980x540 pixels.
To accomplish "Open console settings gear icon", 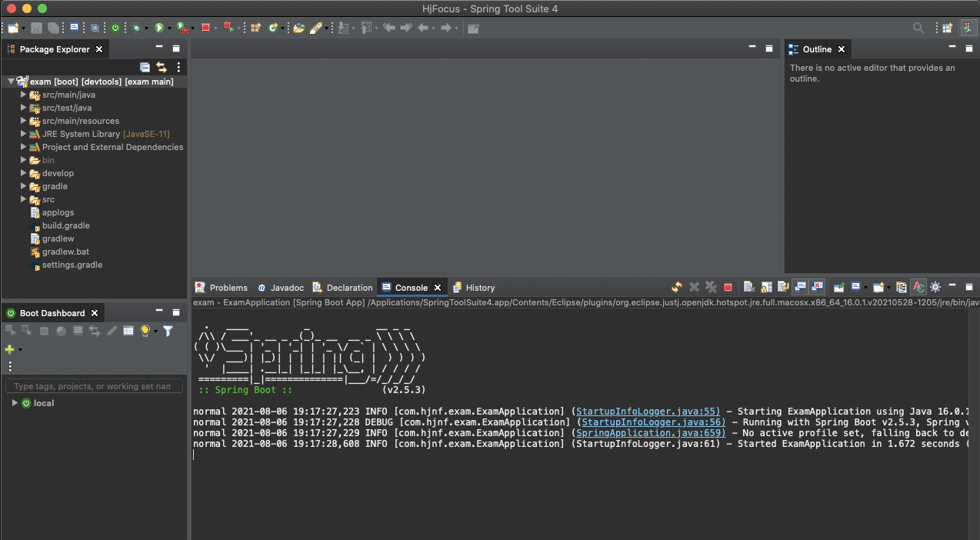I will pos(935,287).
